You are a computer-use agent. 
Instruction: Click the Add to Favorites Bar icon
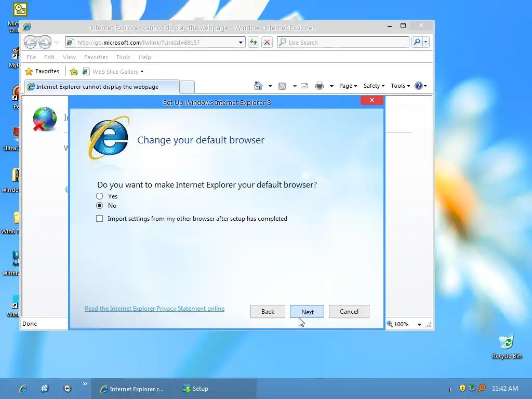tap(74, 72)
